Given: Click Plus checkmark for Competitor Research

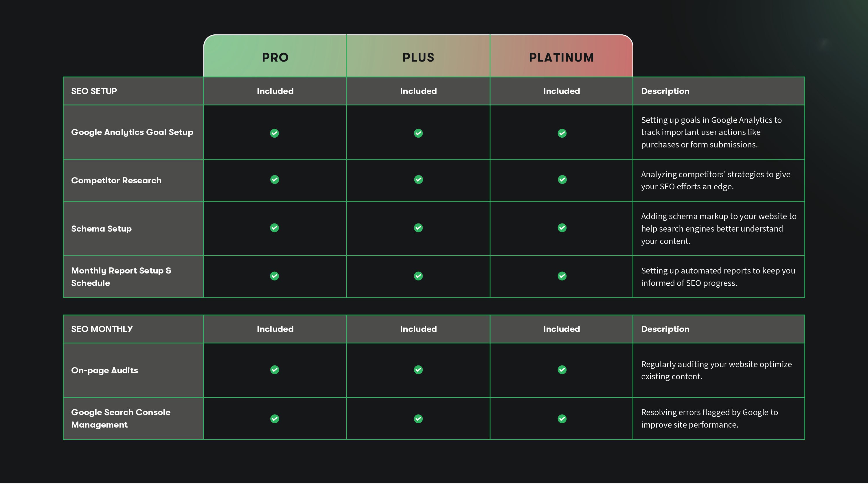Looking at the screenshot, I should (418, 180).
